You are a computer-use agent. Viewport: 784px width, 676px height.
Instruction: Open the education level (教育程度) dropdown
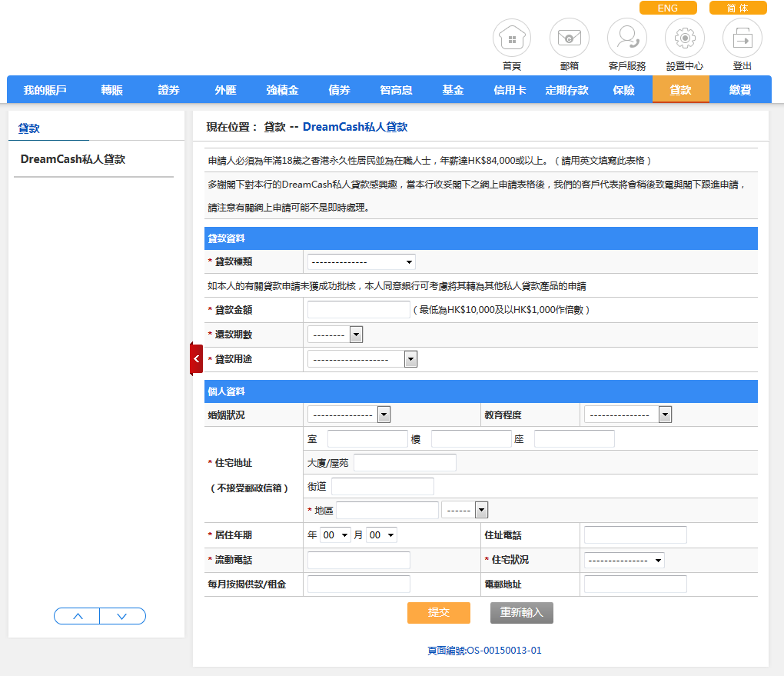click(628, 415)
